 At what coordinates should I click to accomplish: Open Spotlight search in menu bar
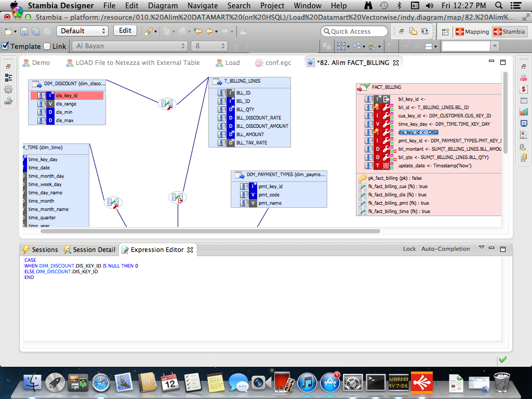(498, 5)
